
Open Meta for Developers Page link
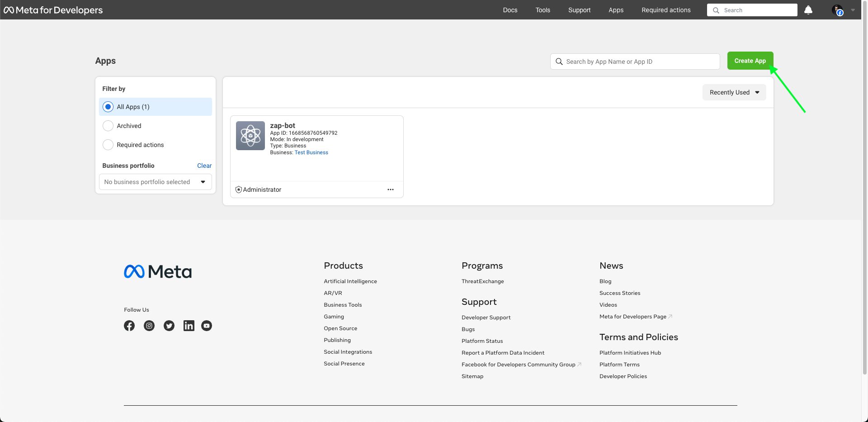633,317
